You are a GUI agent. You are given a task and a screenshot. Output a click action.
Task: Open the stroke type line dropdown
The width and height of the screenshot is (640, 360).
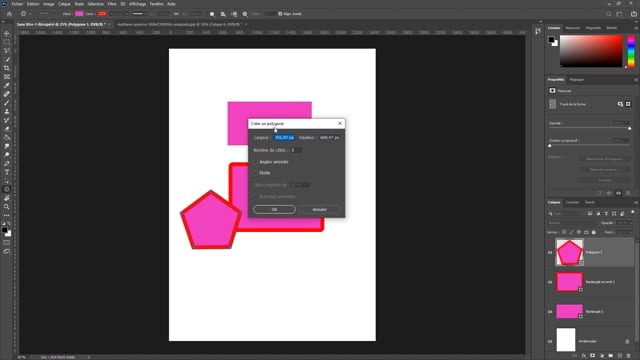pyautogui.click(x=139, y=14)
